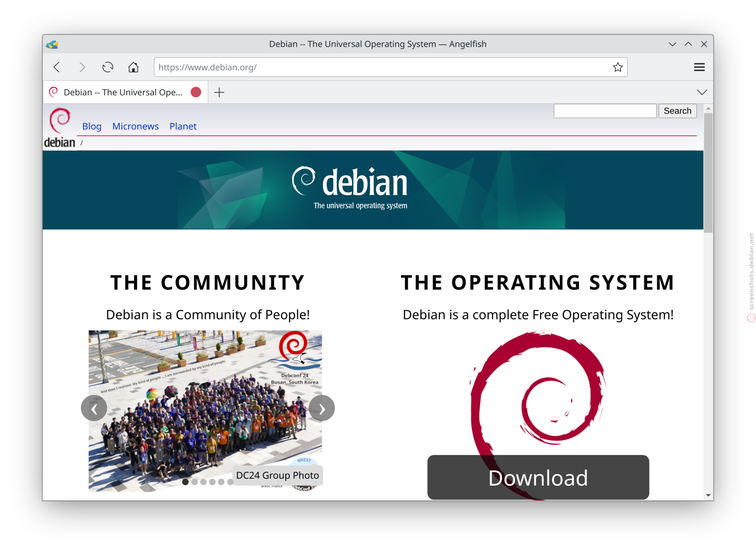Screen dimensions: 756x551
Task: Select the fifth carousel dot
Action: point(221,482)
